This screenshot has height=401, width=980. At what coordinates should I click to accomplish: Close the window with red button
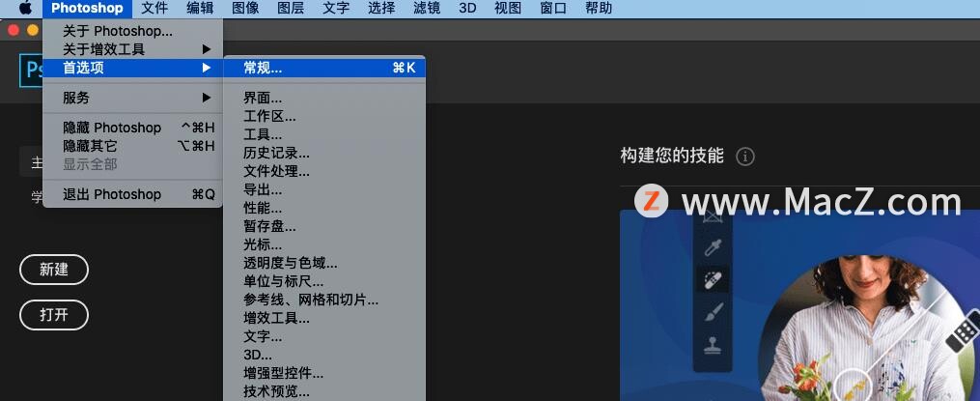pyautogui.click(x=14, y=29)
